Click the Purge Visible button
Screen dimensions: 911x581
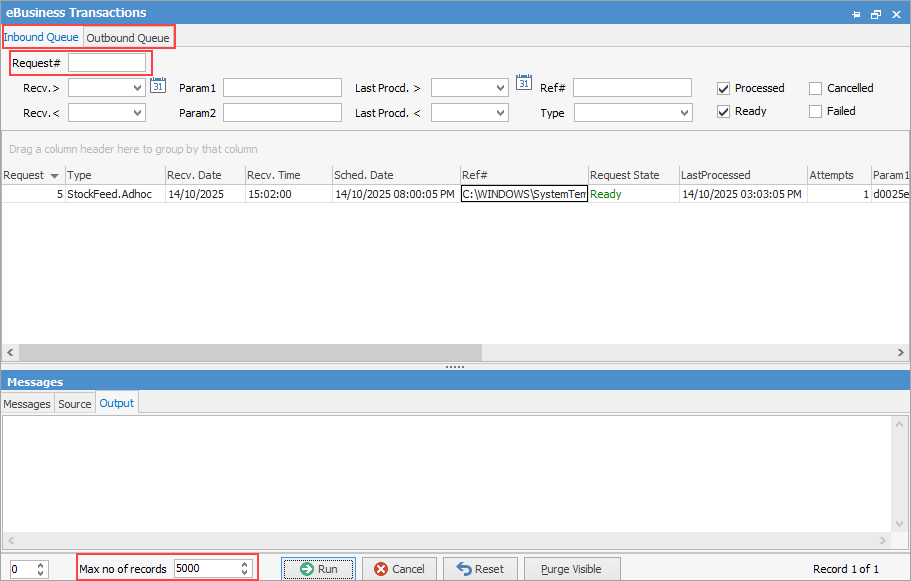coord(571,569)
